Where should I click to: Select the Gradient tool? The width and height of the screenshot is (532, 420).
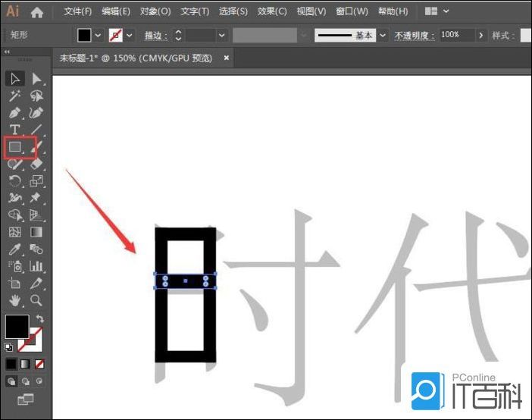click(36, 232)
